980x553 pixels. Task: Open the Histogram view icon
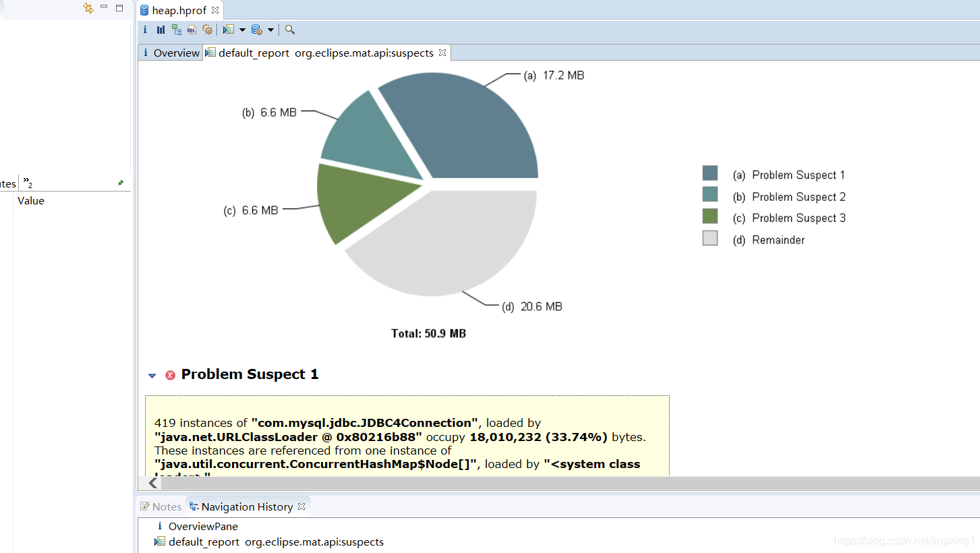[x=161, y=30]
